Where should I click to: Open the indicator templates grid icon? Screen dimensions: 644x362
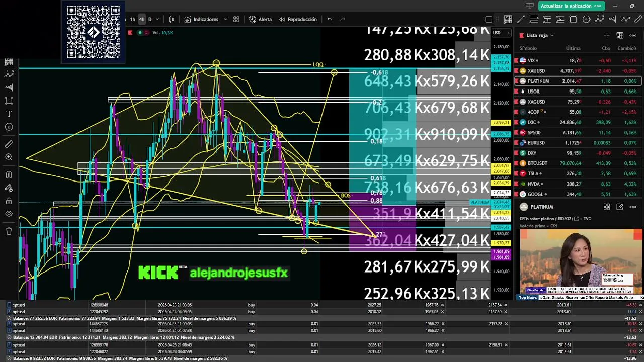coord(236,19)
